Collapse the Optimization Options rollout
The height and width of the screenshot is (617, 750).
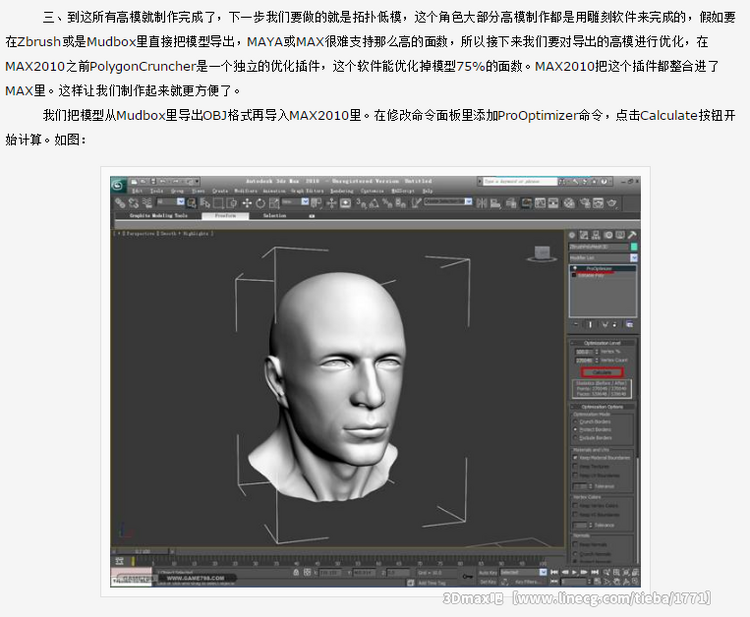click(x=602, y=407)
